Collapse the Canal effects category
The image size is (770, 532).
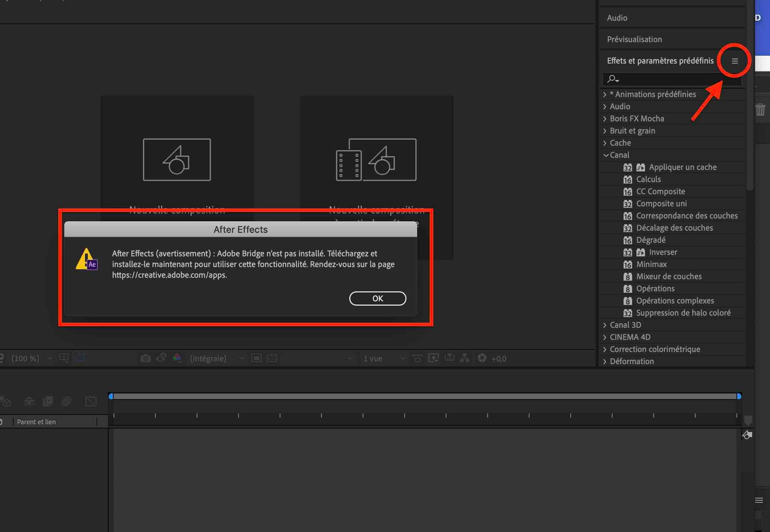click(605, 155)
